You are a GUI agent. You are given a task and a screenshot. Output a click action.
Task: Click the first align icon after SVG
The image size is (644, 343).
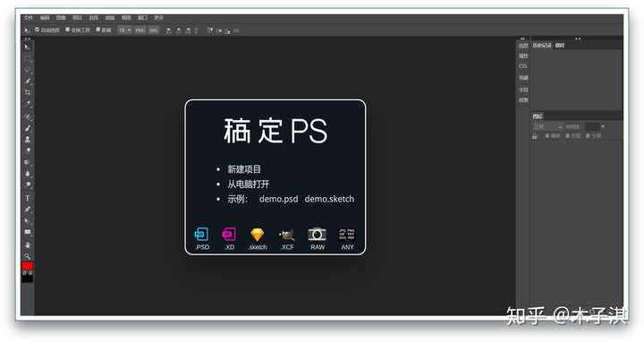pyautogui.click(x=169, y=30)
